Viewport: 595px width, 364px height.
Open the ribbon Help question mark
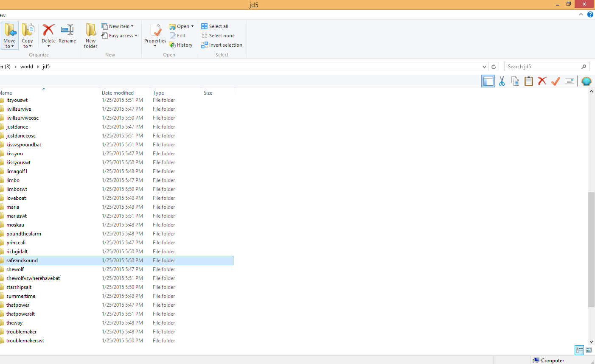tap(590, 14)
